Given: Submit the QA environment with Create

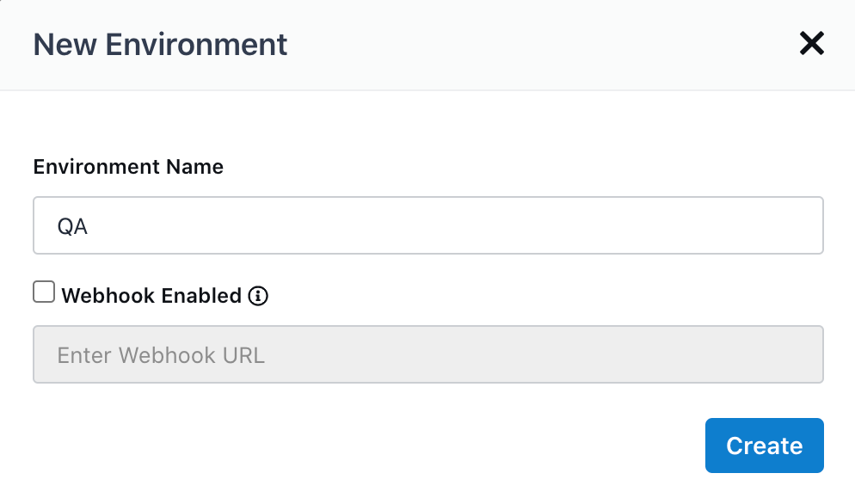Looking at the screenshot, I should (764, 446).
